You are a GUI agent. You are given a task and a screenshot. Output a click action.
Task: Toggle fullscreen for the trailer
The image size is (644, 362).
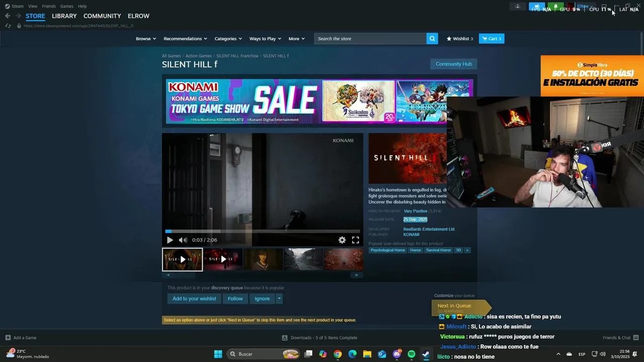(355, 240)
